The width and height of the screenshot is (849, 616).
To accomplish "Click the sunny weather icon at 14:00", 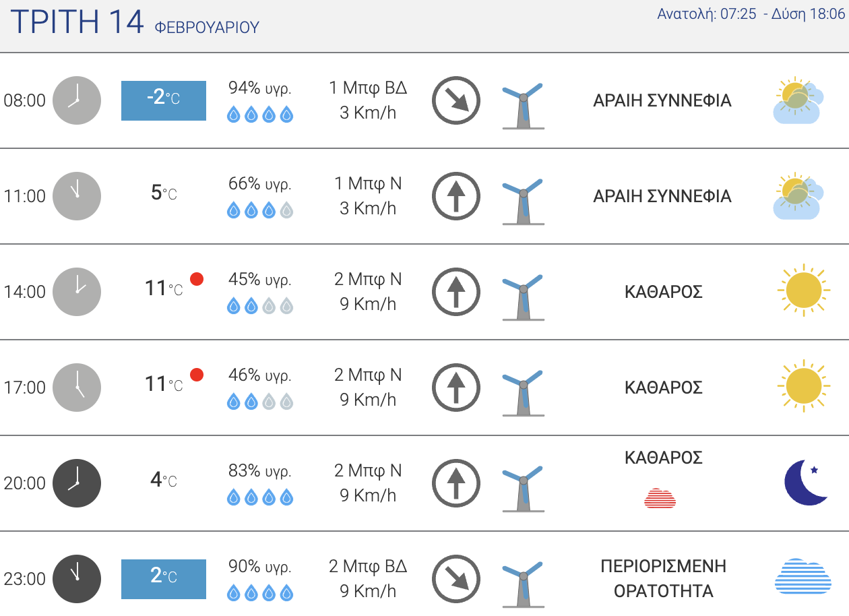I will point(803,290).
